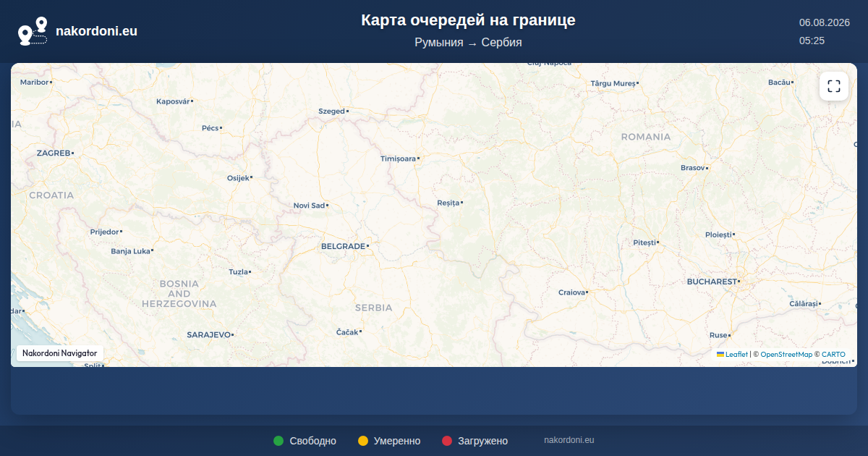Viewport: 868px width, 456px height.
Task: Click BELGRADE on the map
Action: (x=343, y=246)
